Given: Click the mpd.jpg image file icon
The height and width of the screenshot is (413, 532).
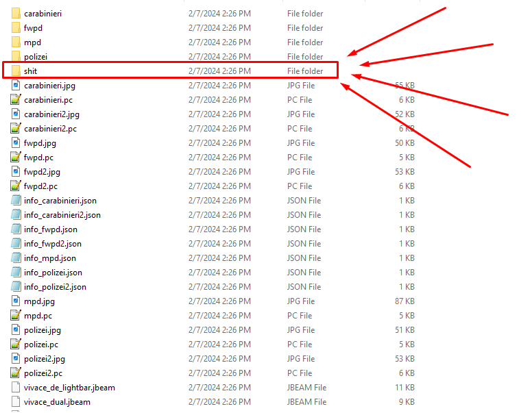Looking at the screenshot, I should (x=16, y=301).
